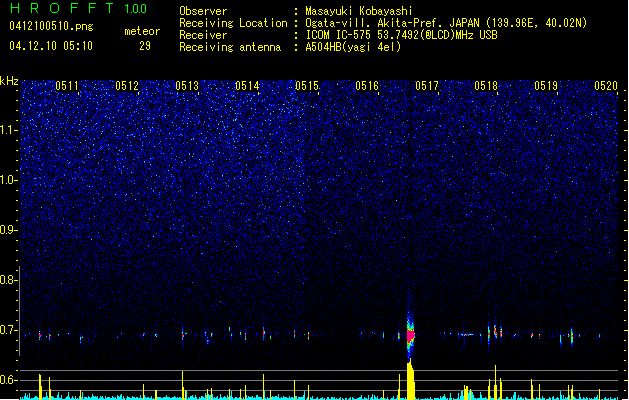Select the location text Ogata-vill. Akita-Pref. JAPAN
Image resolution: width=629 pixels, height=400 pixels.
[x=392, y=23]
